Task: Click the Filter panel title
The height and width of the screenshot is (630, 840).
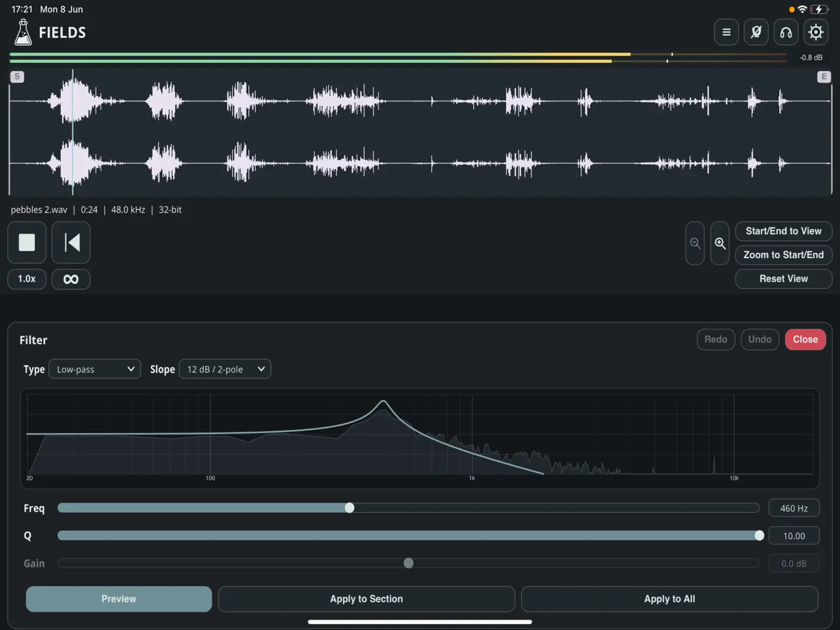Action: pos(33,340)
